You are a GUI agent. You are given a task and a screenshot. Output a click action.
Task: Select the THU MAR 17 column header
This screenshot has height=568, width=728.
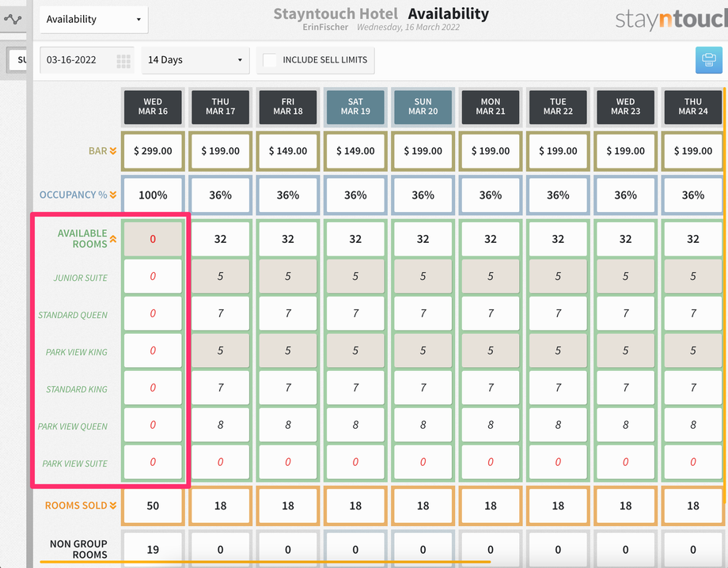[221, 107]
